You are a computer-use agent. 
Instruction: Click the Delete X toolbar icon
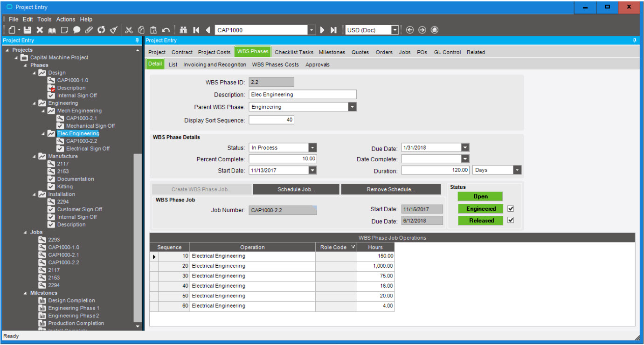[x=40, y=30]
